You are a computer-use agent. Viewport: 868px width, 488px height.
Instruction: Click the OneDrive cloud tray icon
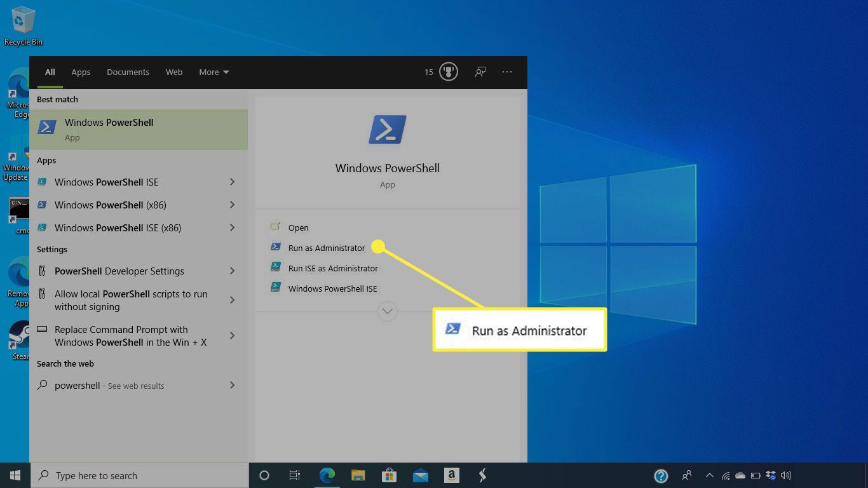click(740, 475)
